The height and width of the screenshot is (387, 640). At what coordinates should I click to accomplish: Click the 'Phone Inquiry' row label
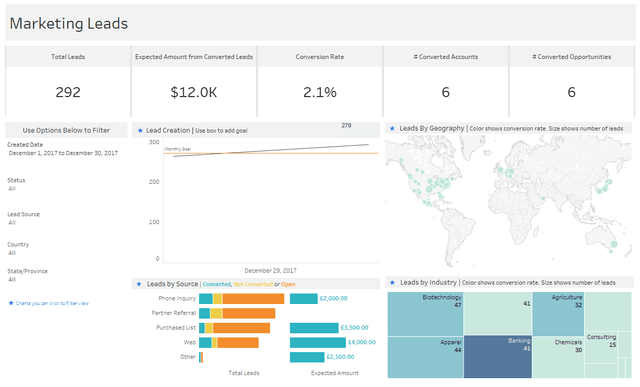[177, 298]
